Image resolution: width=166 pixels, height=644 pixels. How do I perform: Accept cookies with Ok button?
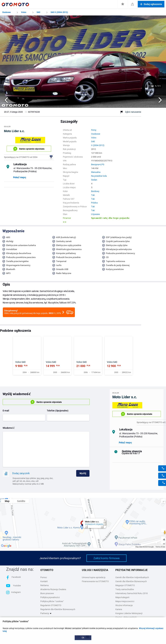83,638
